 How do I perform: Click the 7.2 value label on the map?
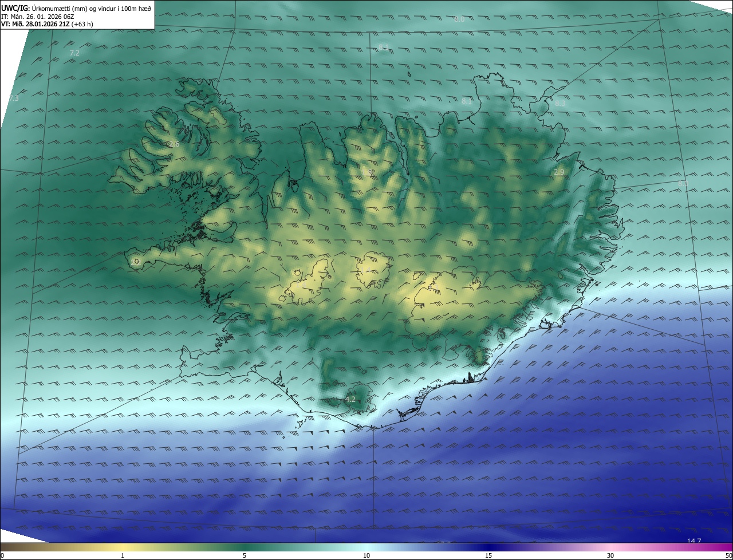[x=74, y=53]
